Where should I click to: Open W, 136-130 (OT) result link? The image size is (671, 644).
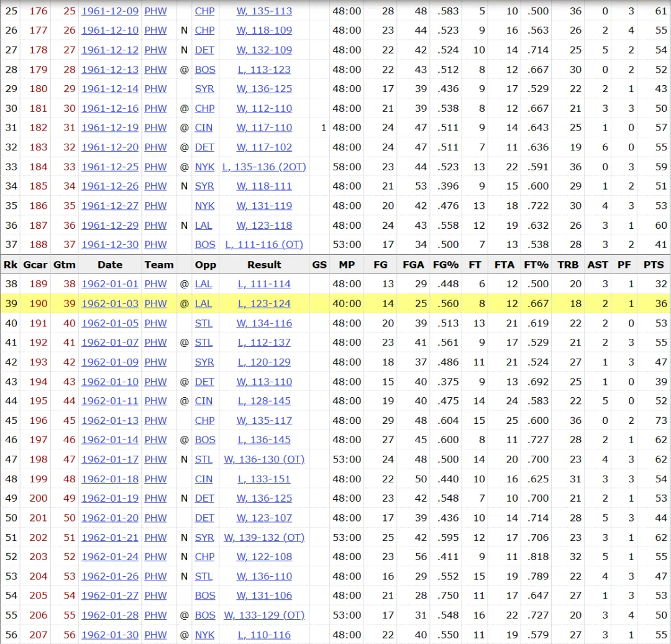click(264, 459)
